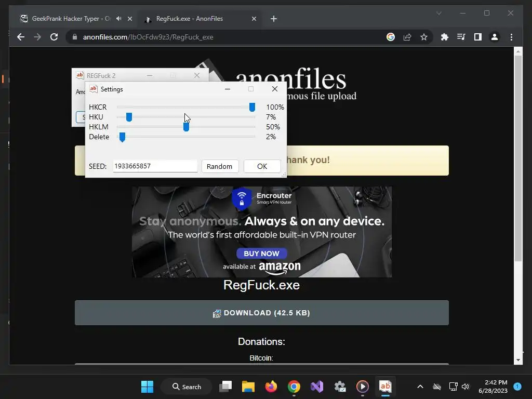The height and width of the screenshot is (399, 532).
Task: Open the Chrome extensions puzzle icon
Action: tap(445, 37)
